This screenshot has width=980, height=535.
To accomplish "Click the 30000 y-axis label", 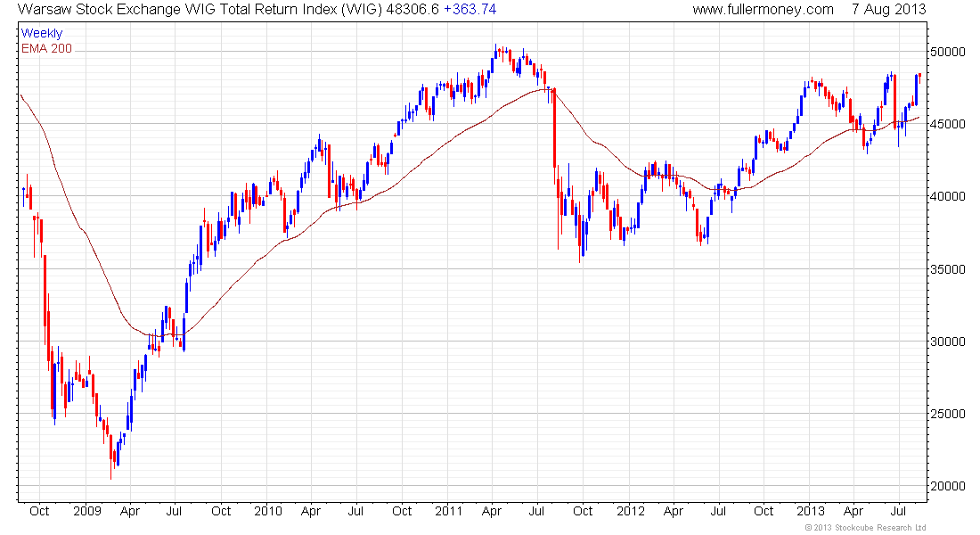I will (948, 342).
